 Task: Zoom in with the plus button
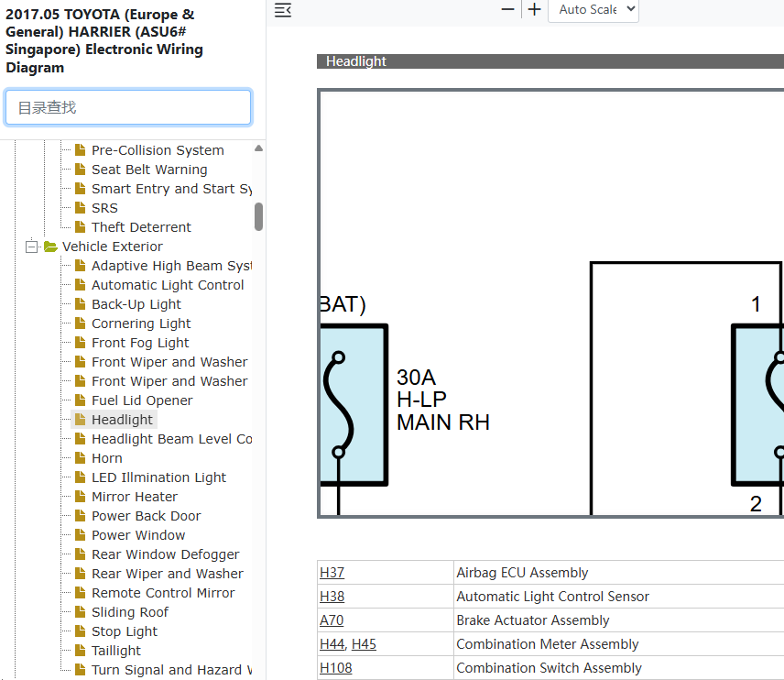tap(535, 9)
